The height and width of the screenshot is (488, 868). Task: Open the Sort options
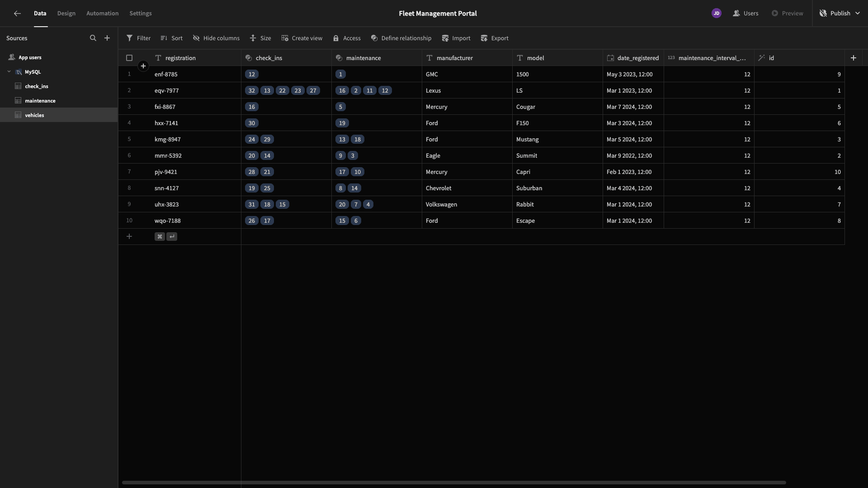coord(171,38)
